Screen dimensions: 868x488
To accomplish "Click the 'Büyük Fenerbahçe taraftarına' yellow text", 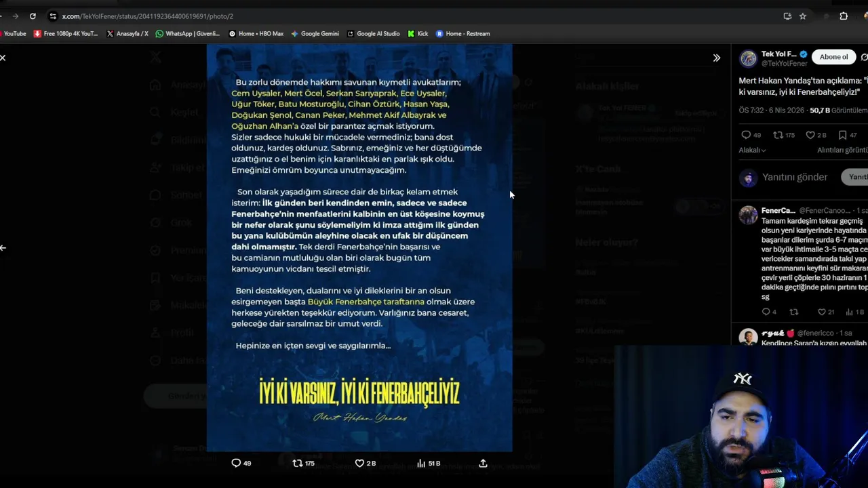I will [x=366, y=302].
